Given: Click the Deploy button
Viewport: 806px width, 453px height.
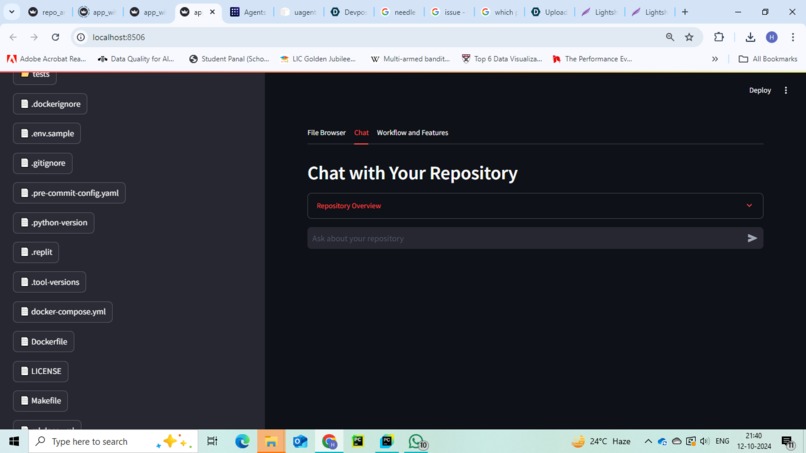Looking at the screenshot, I should pos(760,90).
